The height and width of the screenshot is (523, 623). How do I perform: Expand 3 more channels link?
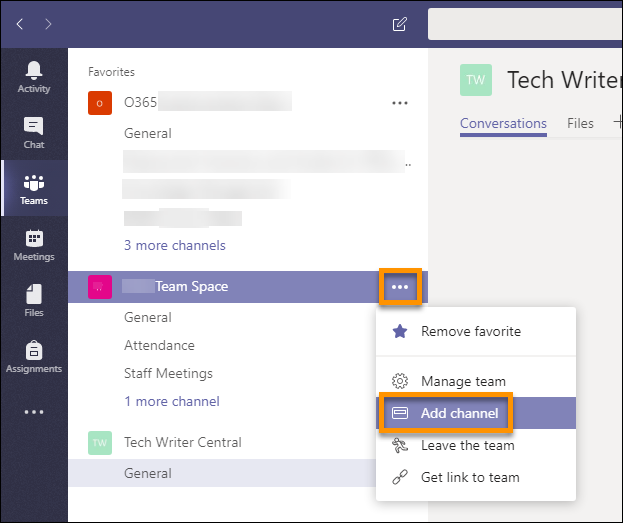(174, 245)
